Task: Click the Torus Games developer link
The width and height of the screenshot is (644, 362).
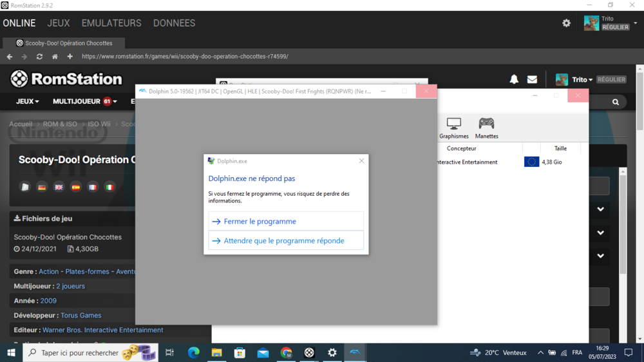Action: click(x=80, y=316)
